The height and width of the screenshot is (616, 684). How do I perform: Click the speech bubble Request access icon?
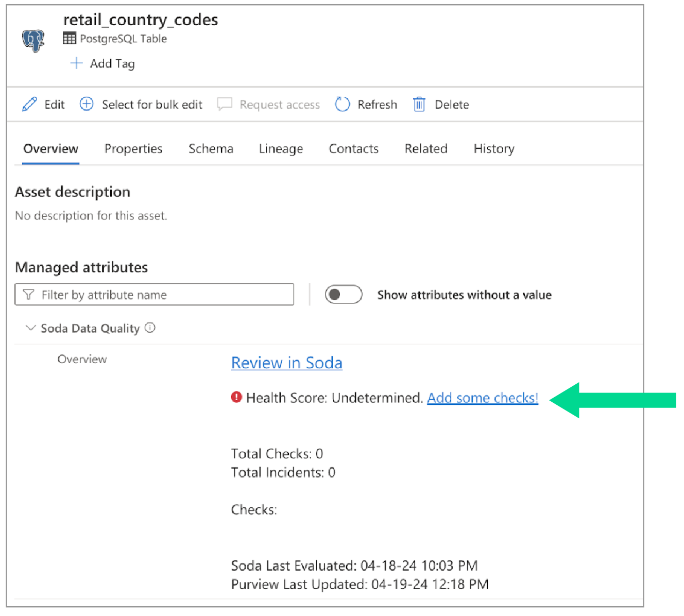point(225,105)
